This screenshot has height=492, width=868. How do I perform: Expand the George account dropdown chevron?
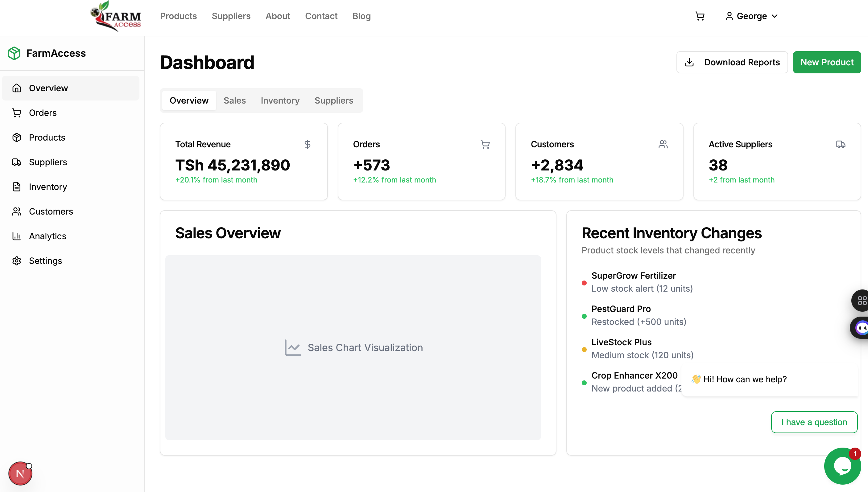tap(775, 16)
